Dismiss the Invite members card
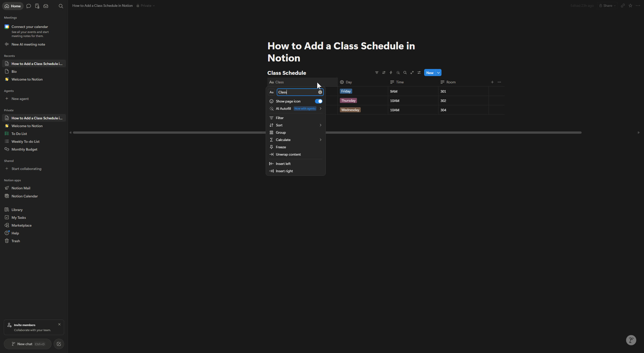 59,324
